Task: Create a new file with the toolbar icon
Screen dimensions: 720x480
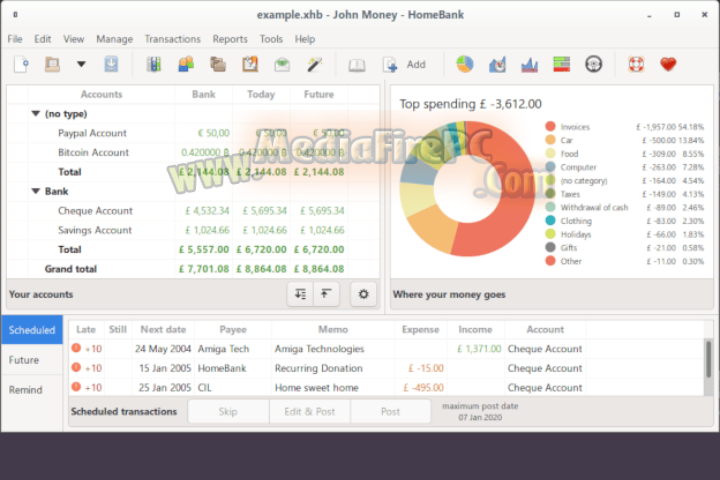Action: pyautogui.click(x=21, y=64)
